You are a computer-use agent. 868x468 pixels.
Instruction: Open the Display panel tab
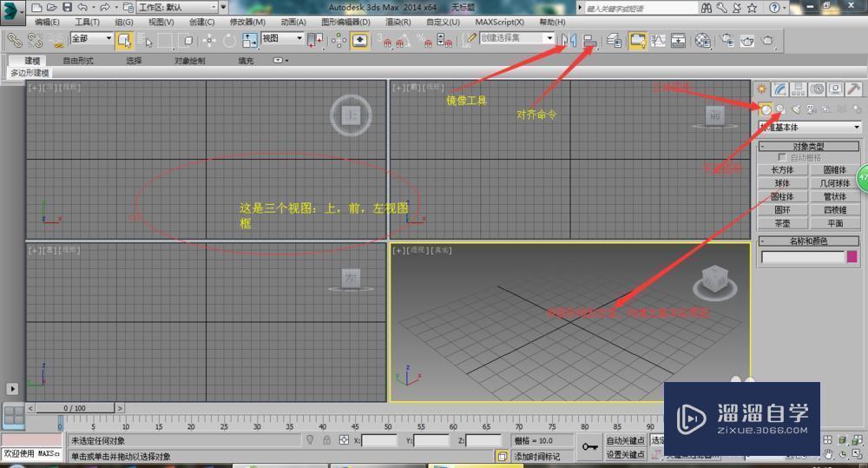click(835, 89)
